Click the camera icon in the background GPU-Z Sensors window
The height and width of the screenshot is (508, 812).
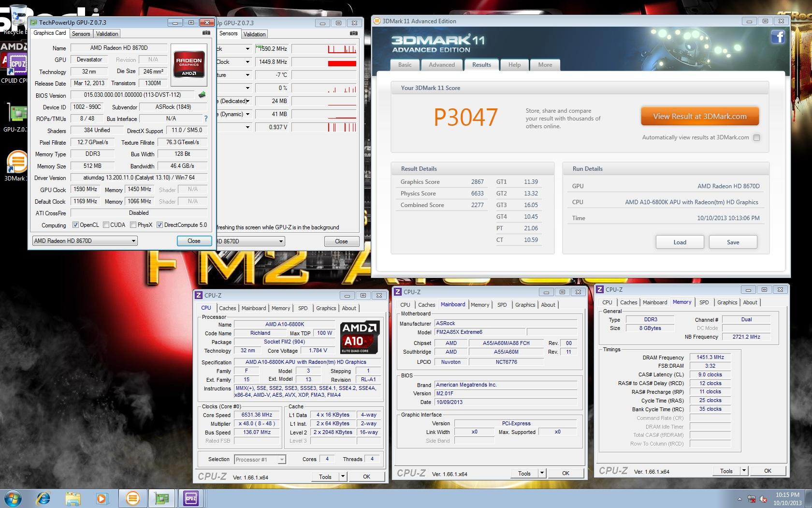point(354,33)
